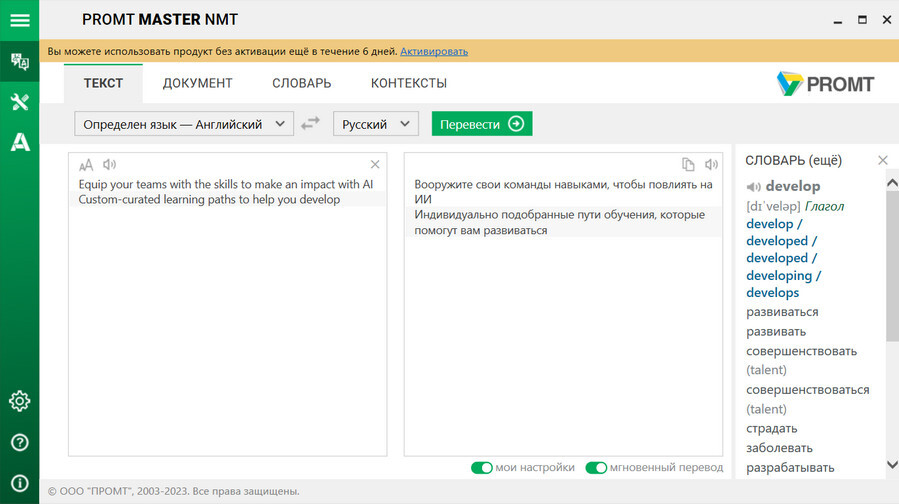Click the 'Глагол' part of speech label

pos(824,206)
